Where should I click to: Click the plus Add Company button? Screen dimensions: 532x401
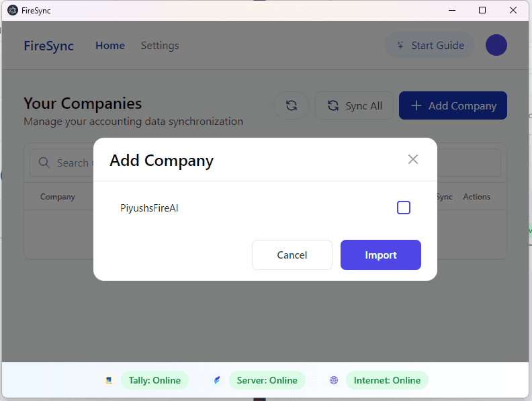[x=453, y=105]
